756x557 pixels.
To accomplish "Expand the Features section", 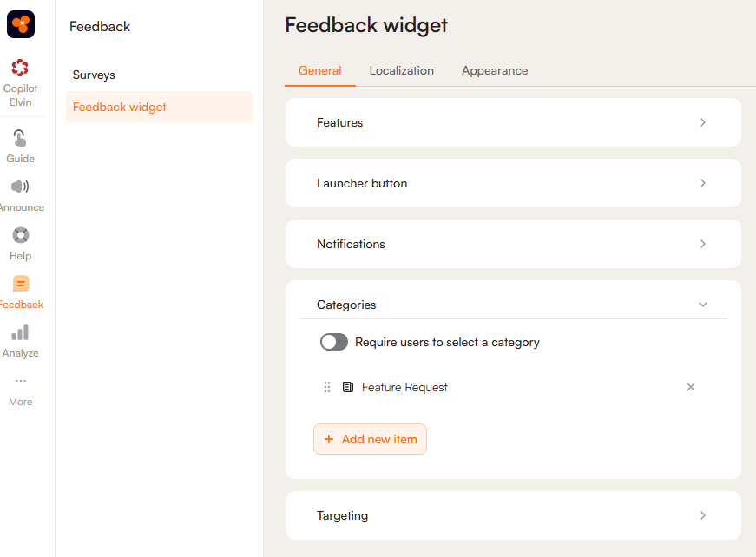I will [702, 122].
